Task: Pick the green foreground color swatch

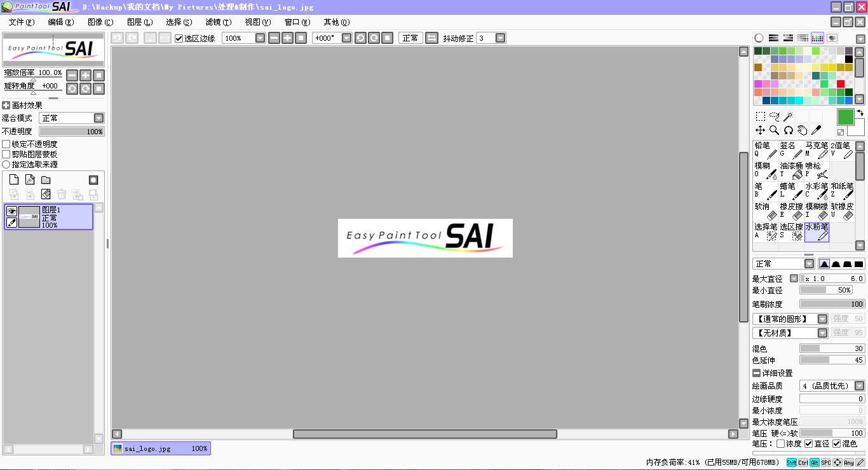Action: tap(845, 117)
